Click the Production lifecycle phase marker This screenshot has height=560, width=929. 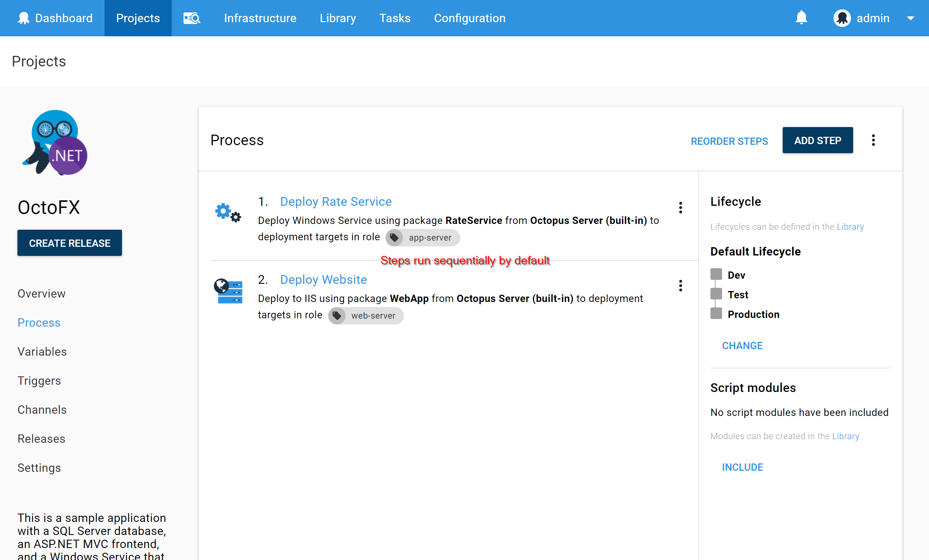(716, 313)
